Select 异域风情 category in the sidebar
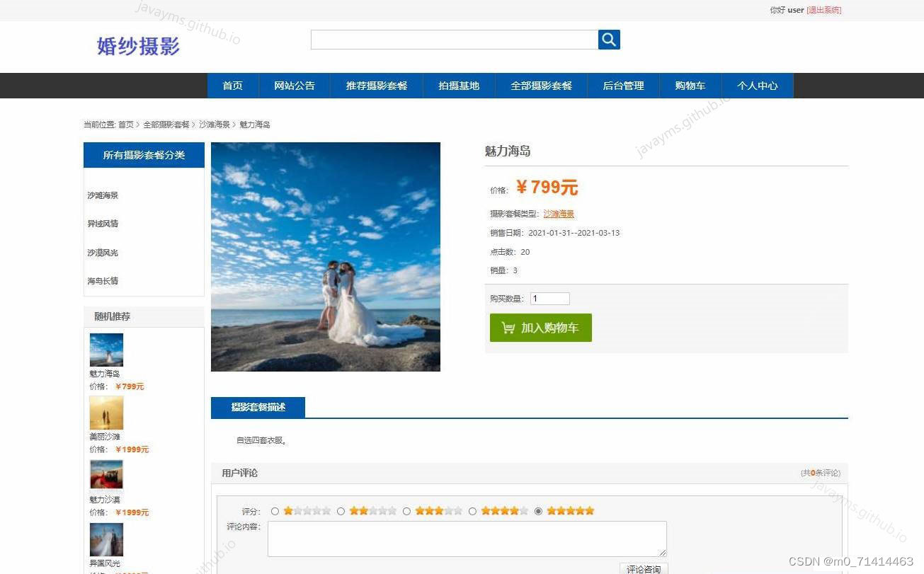This screenshot has width=924, height=574. [x=103, y=224]
